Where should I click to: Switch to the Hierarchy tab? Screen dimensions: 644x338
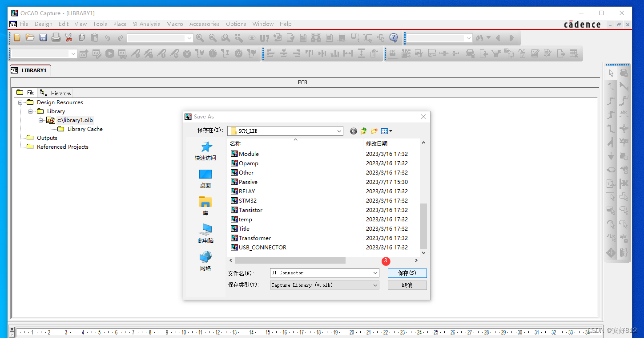tap(56, 93)
